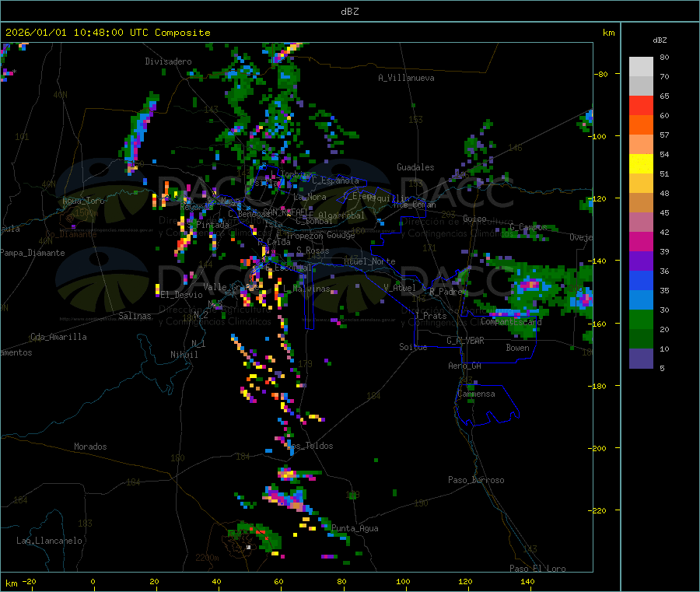This screenshot has height=592, width=700.
Task: Pick the light gray 70–80 dBZ legend band
Action: (641, 67)
